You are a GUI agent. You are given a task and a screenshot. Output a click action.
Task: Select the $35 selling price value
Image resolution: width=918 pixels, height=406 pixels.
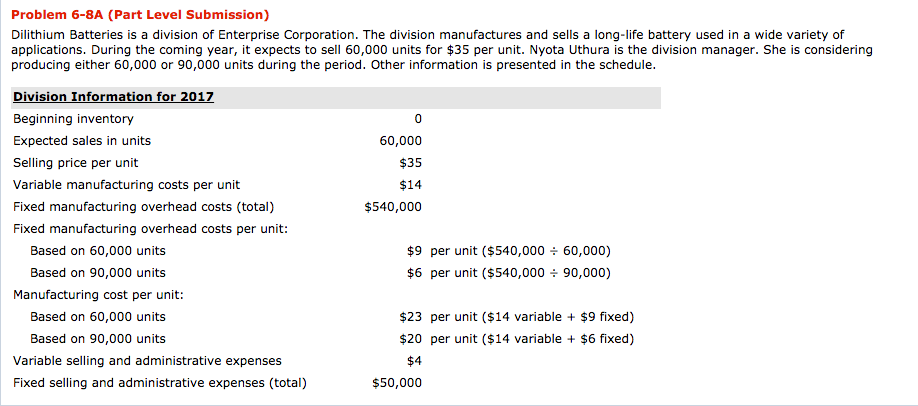tap(410, 163)
